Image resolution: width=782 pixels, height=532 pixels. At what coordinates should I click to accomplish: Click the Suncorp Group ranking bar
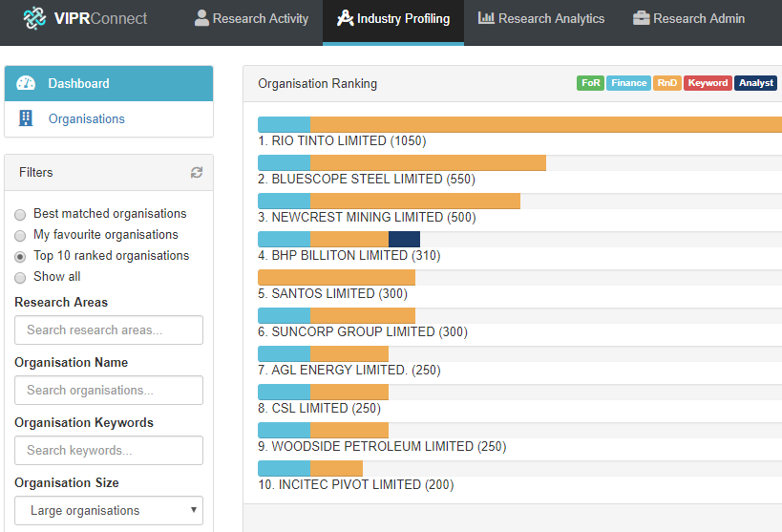click(x=337, y=315)
